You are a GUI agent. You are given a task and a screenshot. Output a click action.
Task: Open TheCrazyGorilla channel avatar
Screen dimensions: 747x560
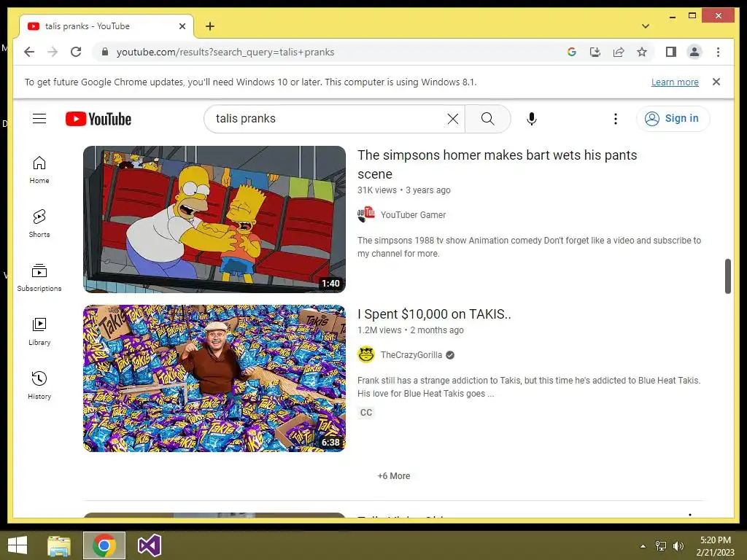(x=366, y=355)
